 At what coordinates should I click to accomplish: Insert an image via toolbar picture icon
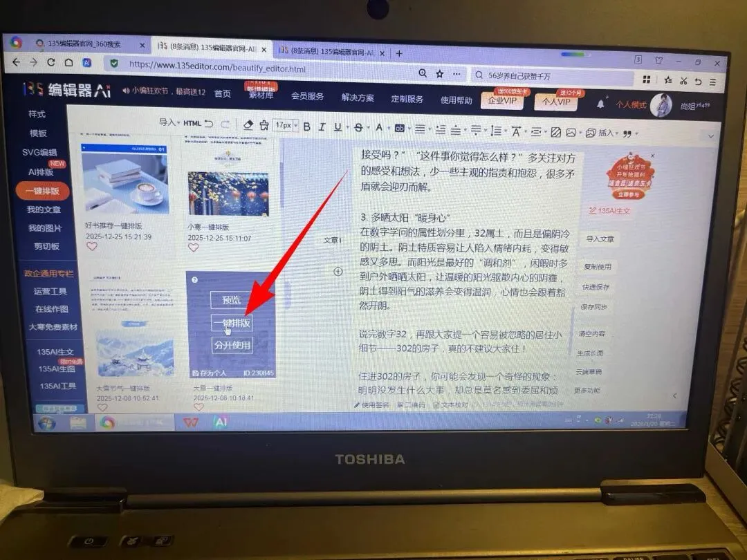point(571,132)
